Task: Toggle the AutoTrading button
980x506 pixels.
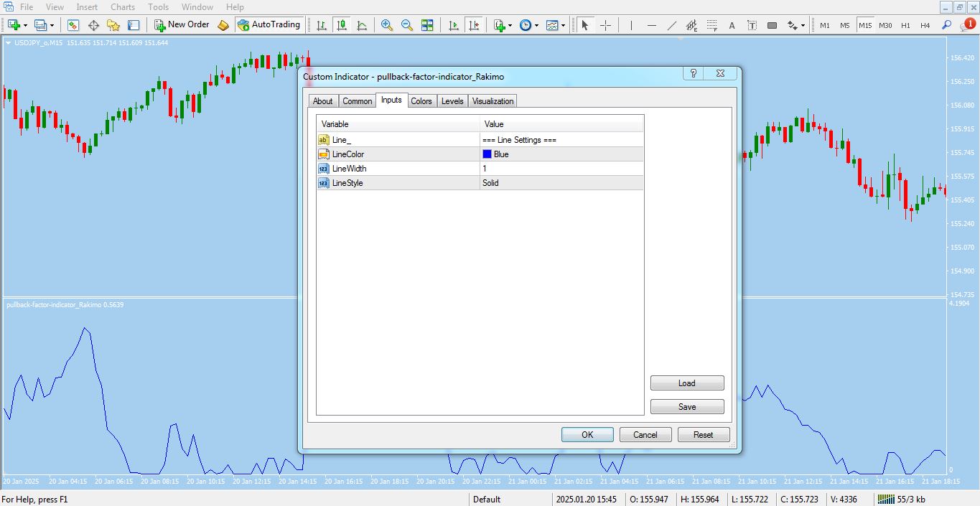Action: (269, 24)
